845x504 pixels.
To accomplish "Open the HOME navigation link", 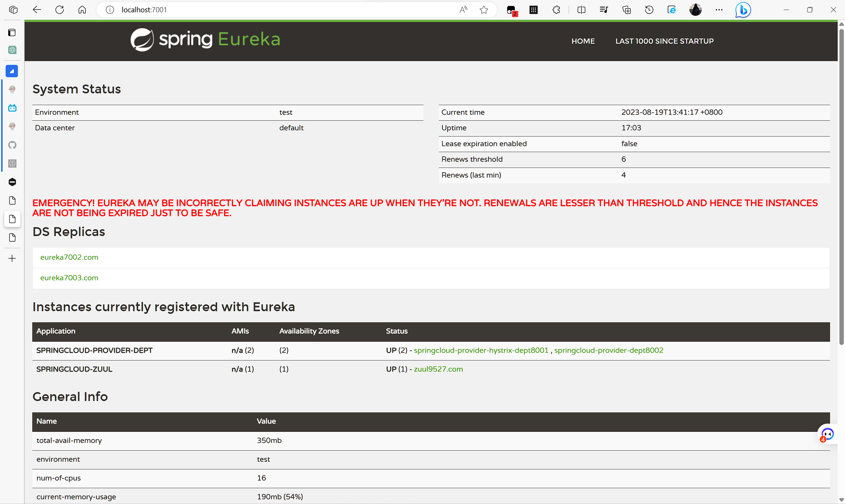I will [x=583, y=41].
